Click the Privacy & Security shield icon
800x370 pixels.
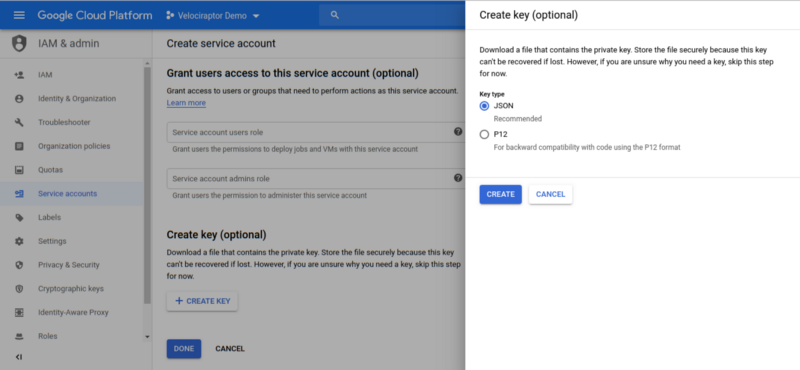(19, 265)
